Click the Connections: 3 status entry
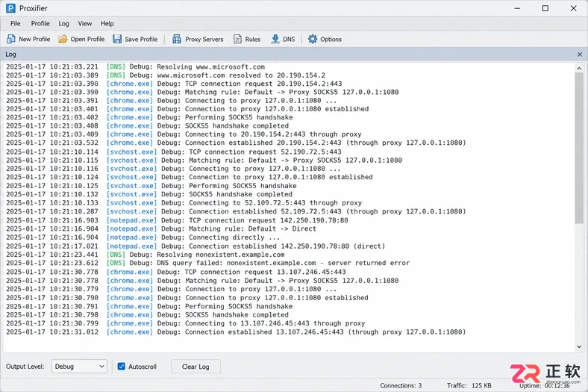This screenshot has height=392, width=588. (401, 385)
